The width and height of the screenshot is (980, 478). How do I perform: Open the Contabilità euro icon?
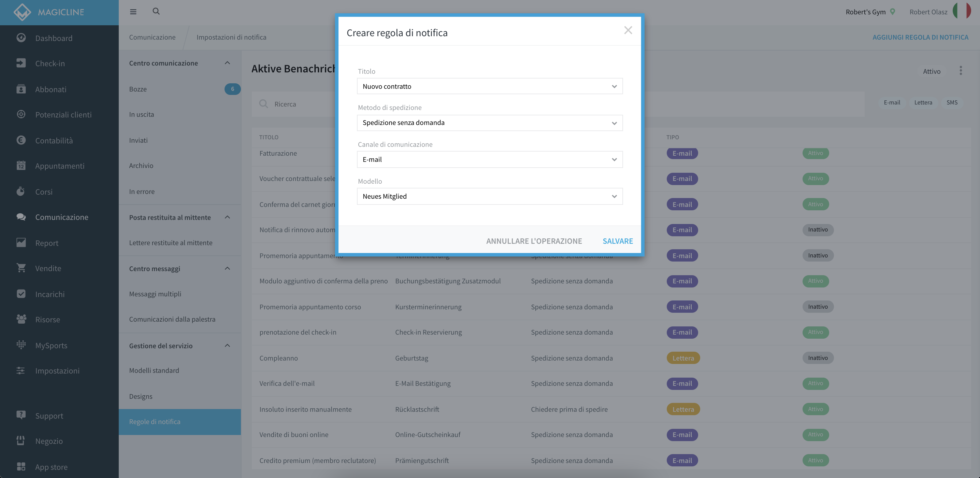tap(21, 140)
